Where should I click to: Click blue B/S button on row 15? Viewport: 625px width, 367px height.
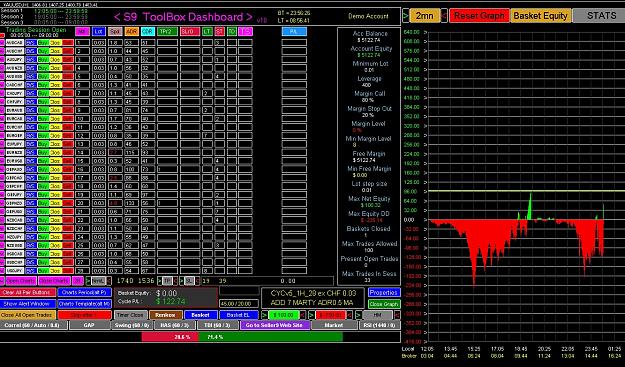31,161
